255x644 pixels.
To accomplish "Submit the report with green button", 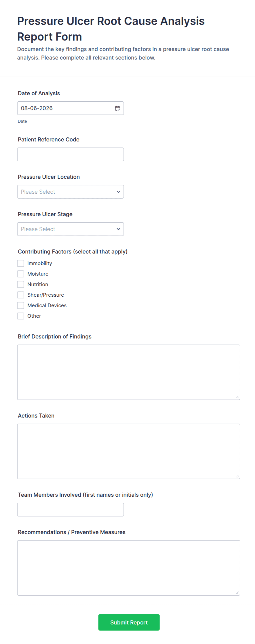I will coord(129,622).
